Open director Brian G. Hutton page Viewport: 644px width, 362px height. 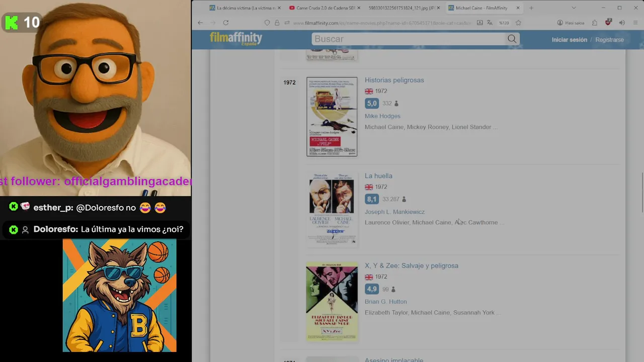click(385, 302)
